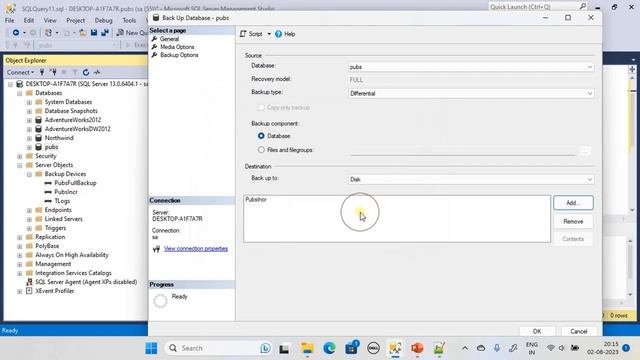Open PowerPoint from the taskbar
The image size is (640, 360).
[417, 348]
